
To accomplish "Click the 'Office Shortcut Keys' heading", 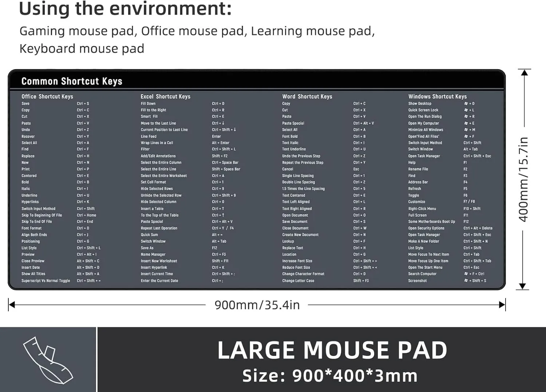I will coord(47,96).
